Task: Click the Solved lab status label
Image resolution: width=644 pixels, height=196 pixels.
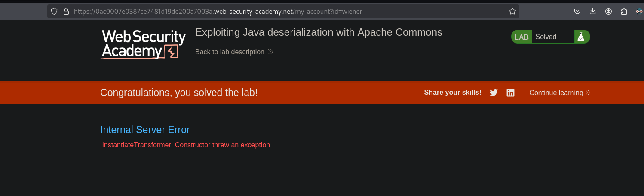Action: click(546, 37)
